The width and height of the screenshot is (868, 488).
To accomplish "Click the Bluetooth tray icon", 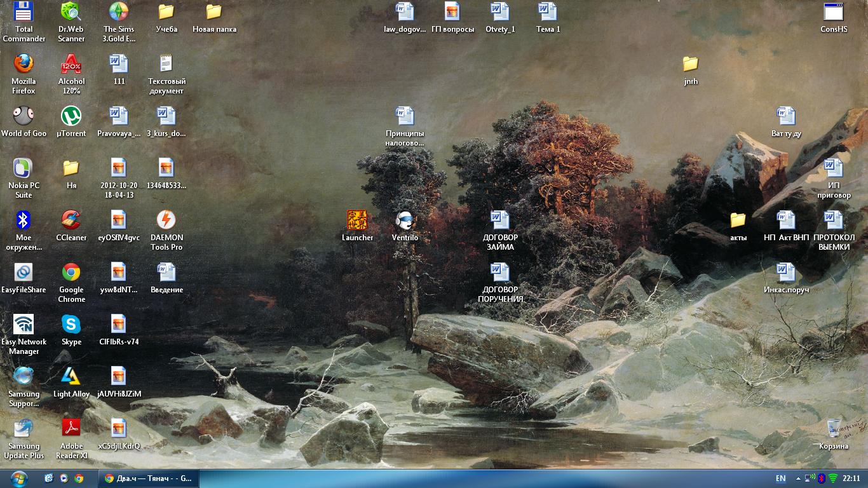I will [821, 478].
